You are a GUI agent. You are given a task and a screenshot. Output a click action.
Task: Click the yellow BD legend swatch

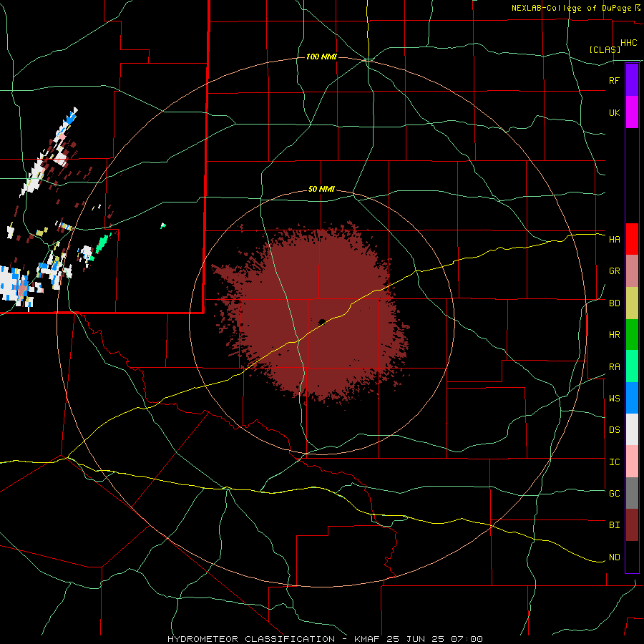click(x=632, y=303)
